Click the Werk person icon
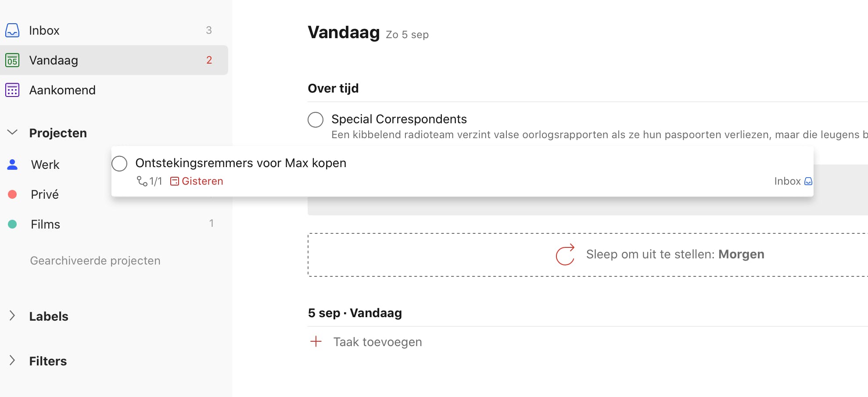 [13, 165]
